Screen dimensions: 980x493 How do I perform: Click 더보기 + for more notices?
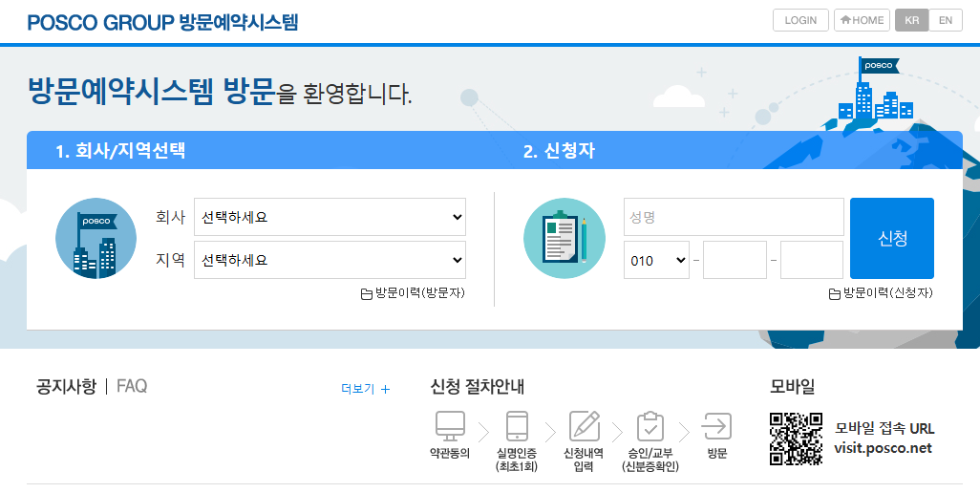point(366,389)
